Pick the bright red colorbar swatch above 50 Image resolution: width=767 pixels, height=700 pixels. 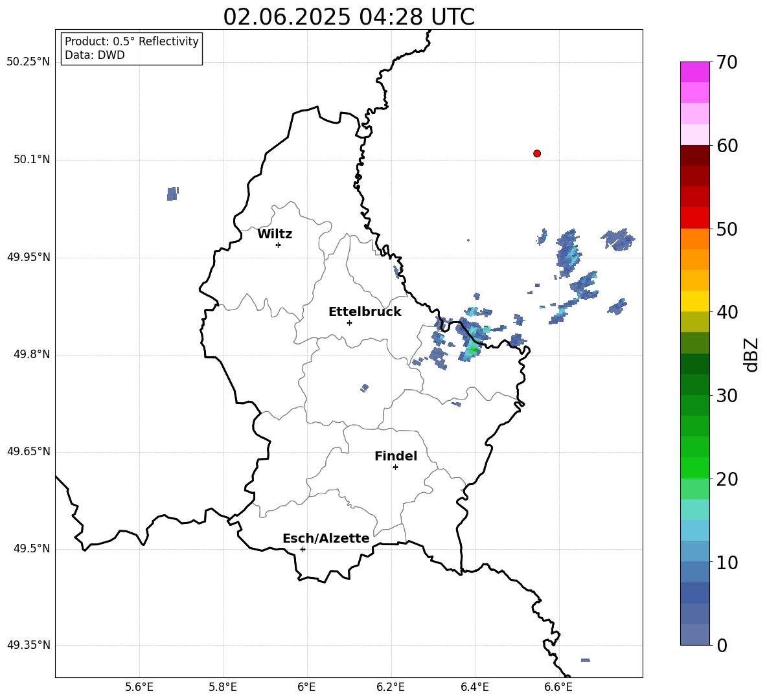click(694, 218)
